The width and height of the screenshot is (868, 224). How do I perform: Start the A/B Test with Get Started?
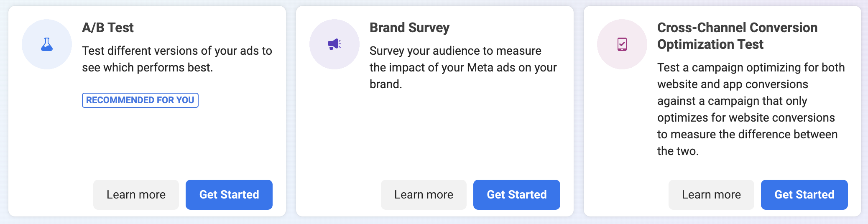tap(229, 195)
